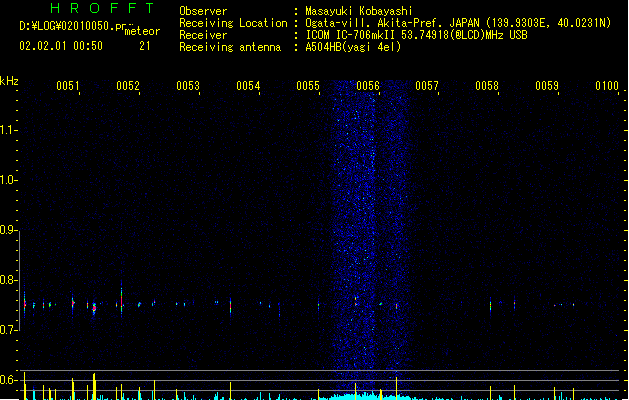Click the A504HB(yagi 4el) antenna value

click(x=353, y=47)
